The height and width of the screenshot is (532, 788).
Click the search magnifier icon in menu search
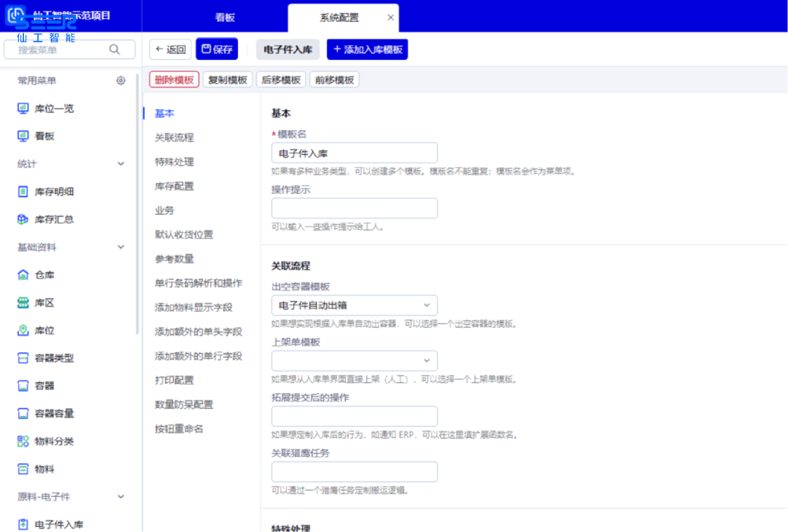115,50
